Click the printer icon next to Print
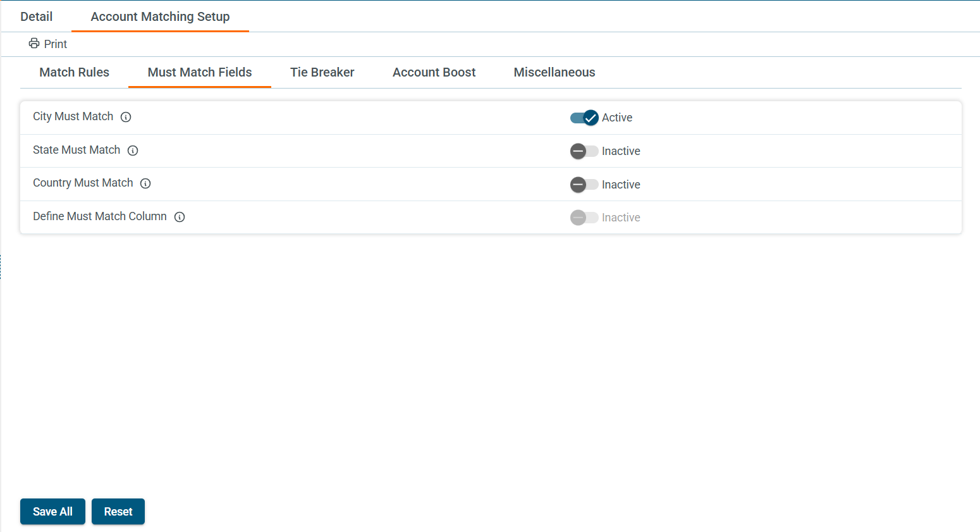 coord(34,44)
